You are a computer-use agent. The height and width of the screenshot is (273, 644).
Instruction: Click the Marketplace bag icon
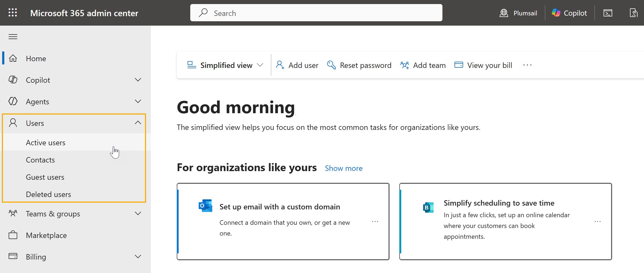pos(13,235)
